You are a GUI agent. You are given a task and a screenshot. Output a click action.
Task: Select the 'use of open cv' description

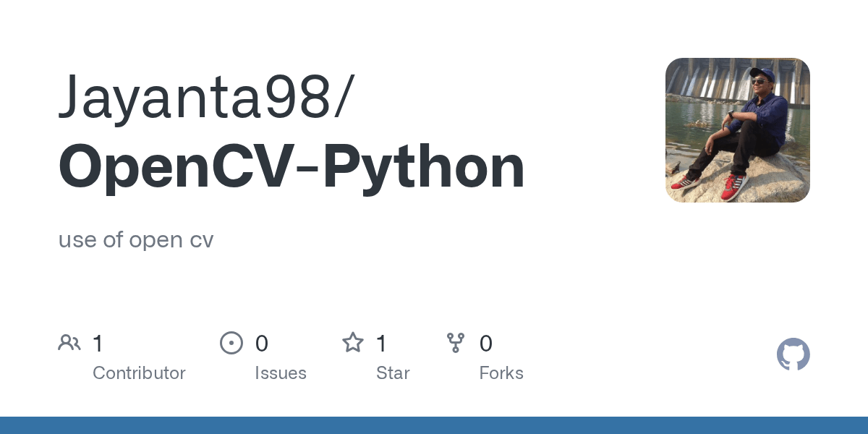(136, 239)
